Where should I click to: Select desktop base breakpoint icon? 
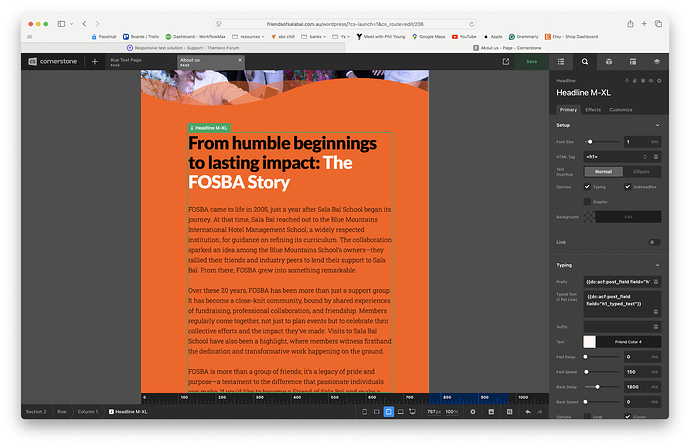coord(412,412)
